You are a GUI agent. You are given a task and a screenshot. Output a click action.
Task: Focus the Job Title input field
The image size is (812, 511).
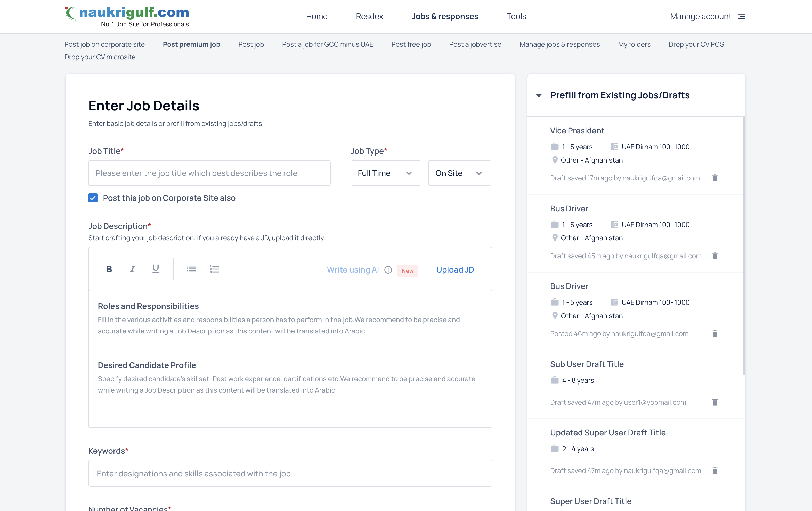pyautogui.click(x=209, y=173)
